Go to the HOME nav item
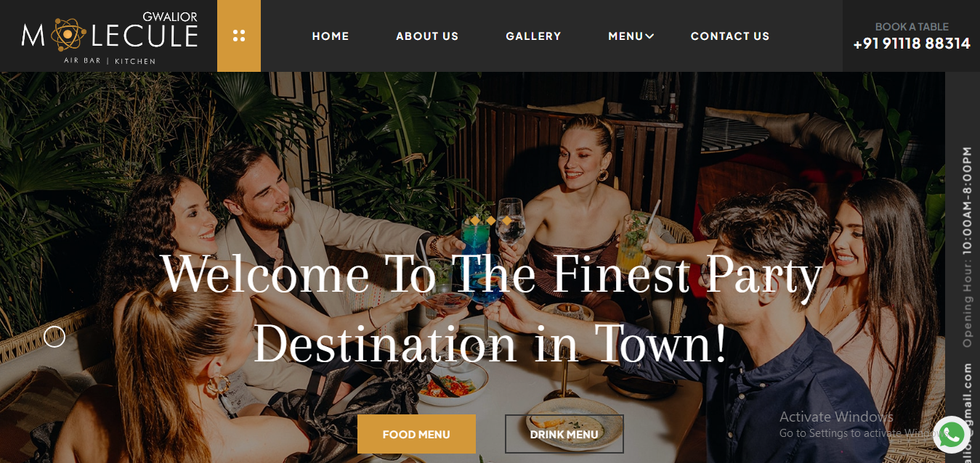The height and width of the screenshot is (463, 980). tap(331, 36)
